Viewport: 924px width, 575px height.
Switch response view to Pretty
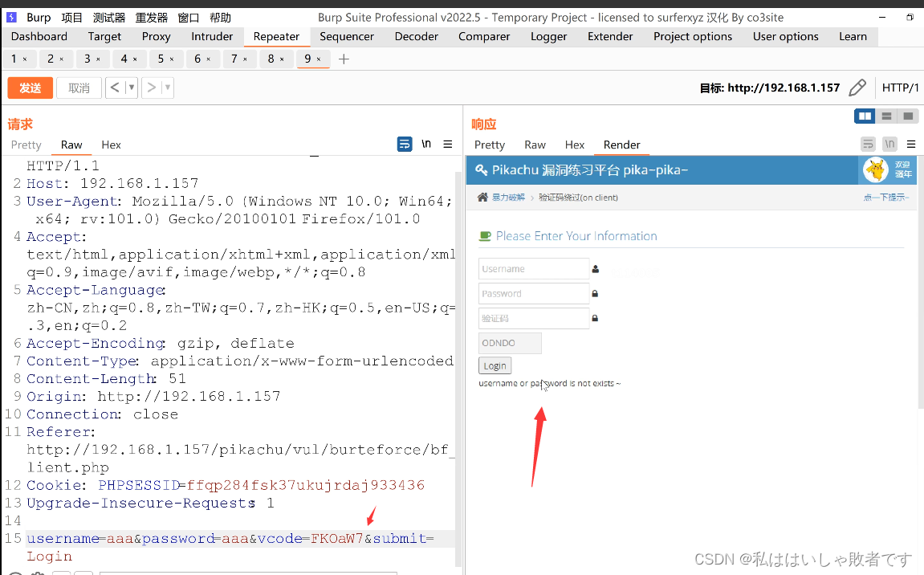(490, 145)
